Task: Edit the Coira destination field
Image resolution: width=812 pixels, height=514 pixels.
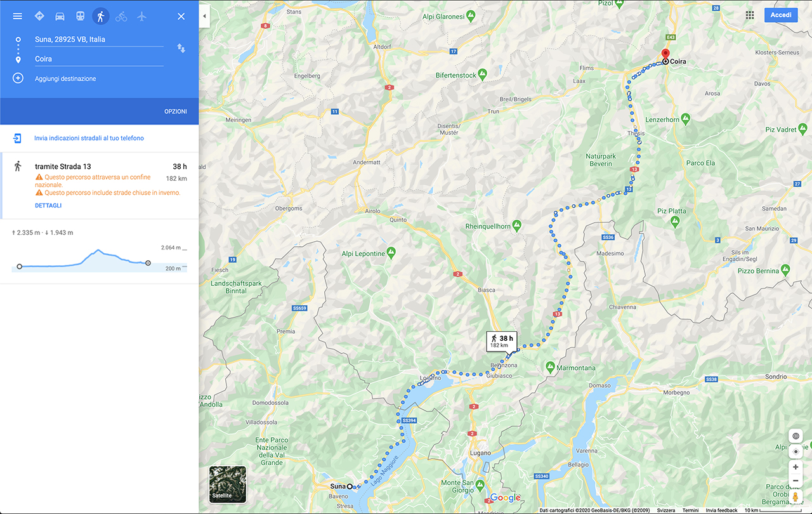Action: pos(99,59)
